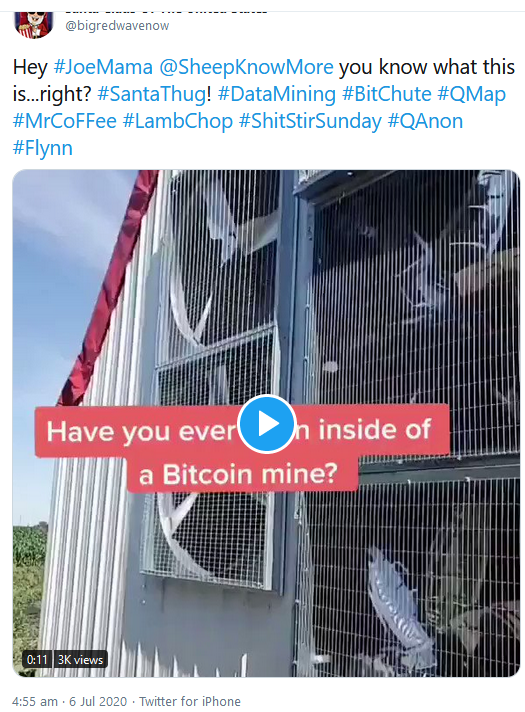
Task: Open the #MrCoFFee hashtag
Action: point(64,121)
